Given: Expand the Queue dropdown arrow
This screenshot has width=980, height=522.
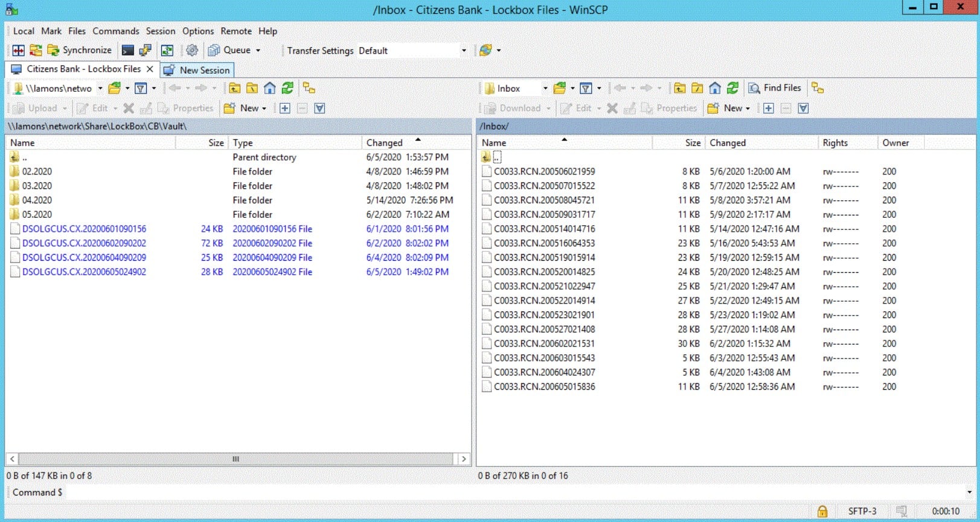Looking at the screenshot, I should pyautogui.click(x=258, y=51).
